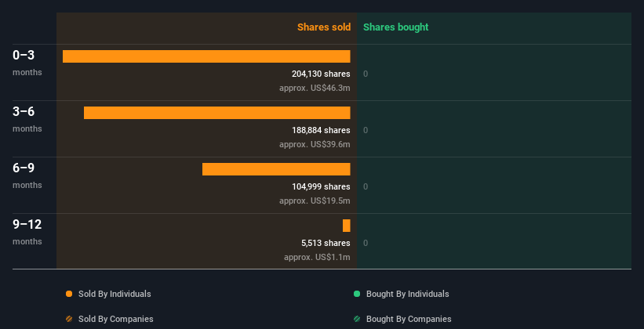Click the 6–9 period row label
The image size is (644, 329).
tap(24, 168)
